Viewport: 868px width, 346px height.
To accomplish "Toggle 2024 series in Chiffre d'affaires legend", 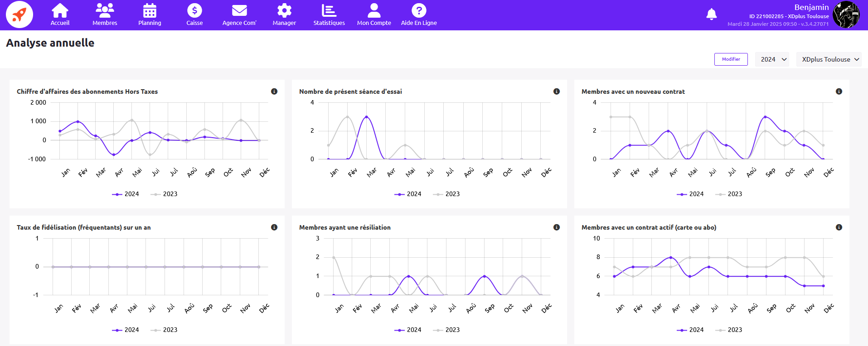I will (126, 194).
